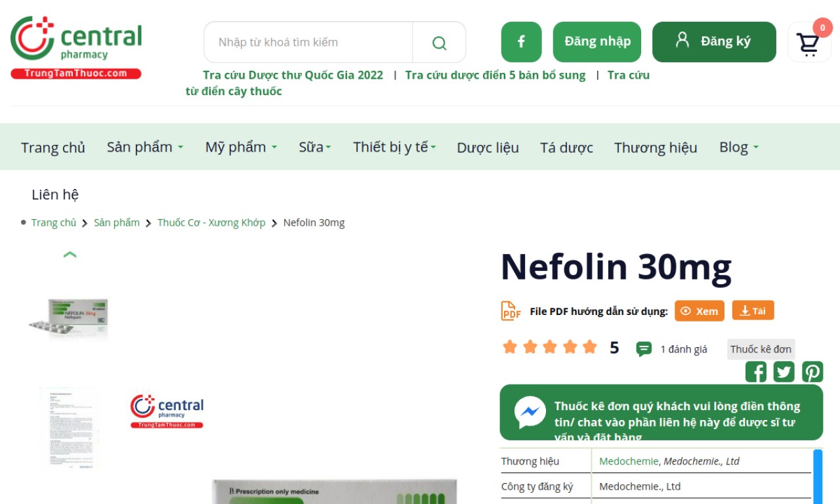
Task: Share the product on Pinterest
Action: [x=812, y=372]
